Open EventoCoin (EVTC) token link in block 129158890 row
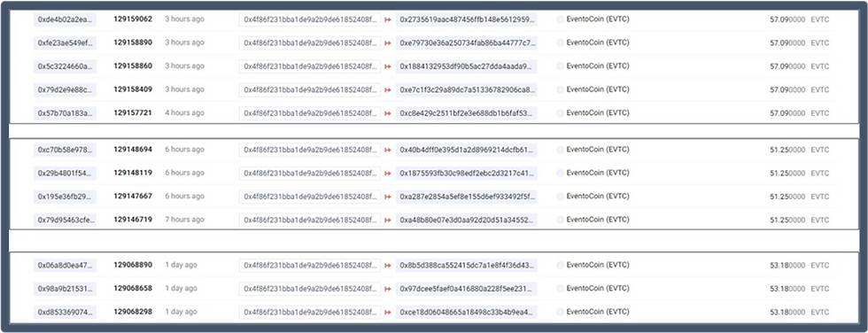The image size is (868, 333). tap(598, 43)
